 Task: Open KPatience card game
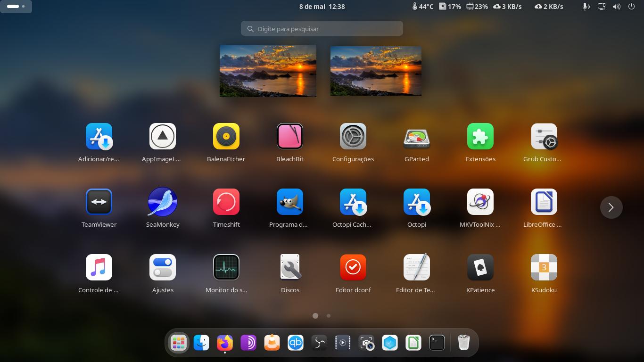point(480,267)
